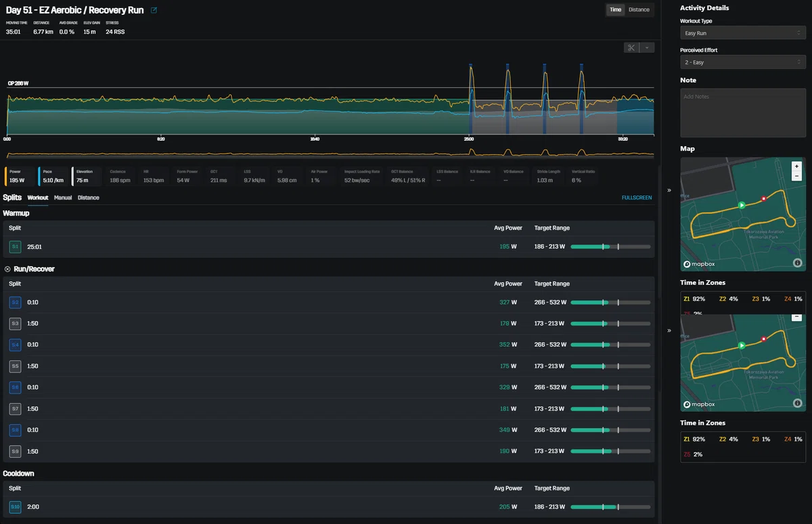The height and width of the screenshot is (524, 812).
Task: Select the S1 warmup split badge
Action: (15, 247)
